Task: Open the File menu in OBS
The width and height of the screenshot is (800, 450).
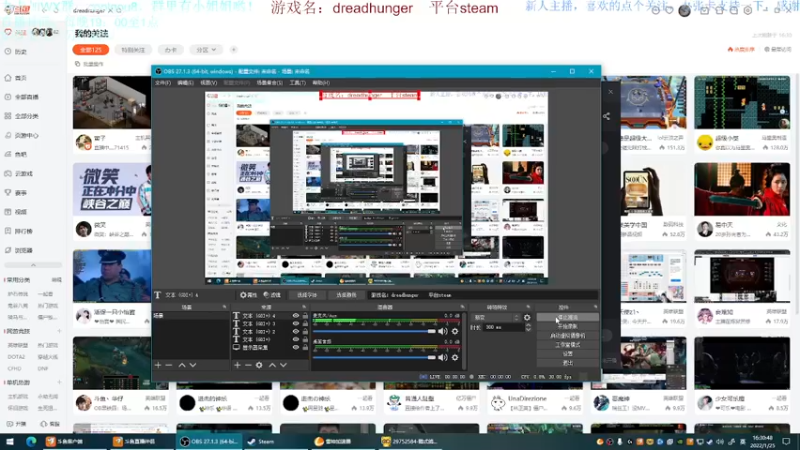Action: (x=163, y=83)
